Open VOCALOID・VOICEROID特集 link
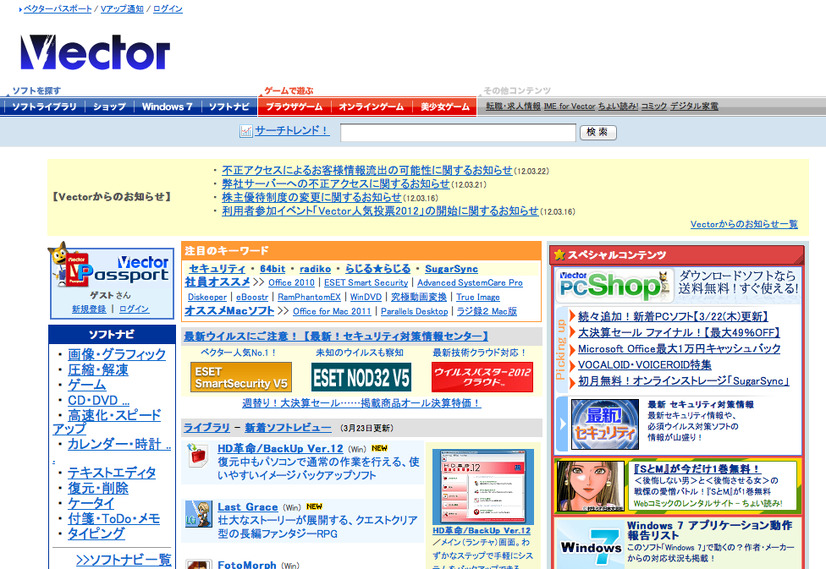This screenshot has width=826, height=569. (644, 365)
